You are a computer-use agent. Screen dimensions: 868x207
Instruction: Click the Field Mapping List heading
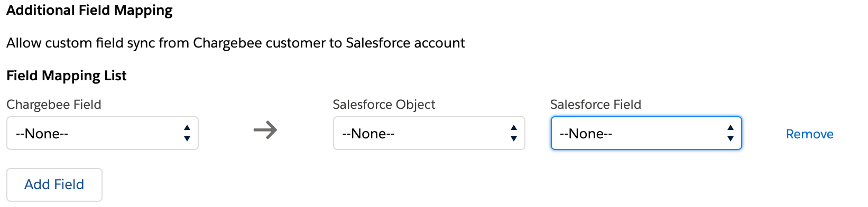(x=67, y=76)
